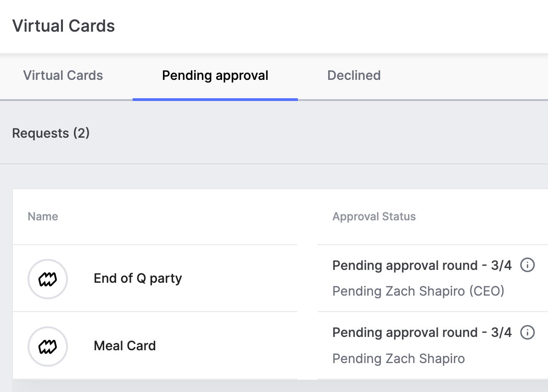Open the End of Q party request
This screenshot has width=548, height=392.
point(138,279)
